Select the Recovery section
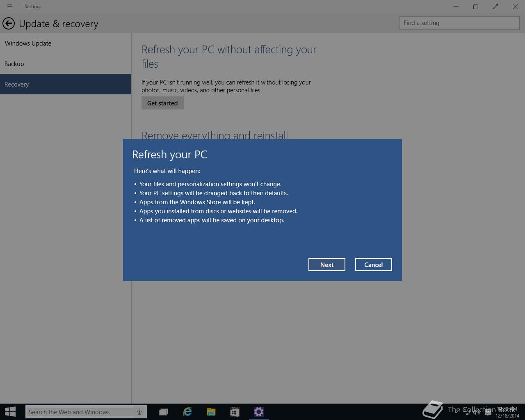525x420 pixels. point(66,84)
